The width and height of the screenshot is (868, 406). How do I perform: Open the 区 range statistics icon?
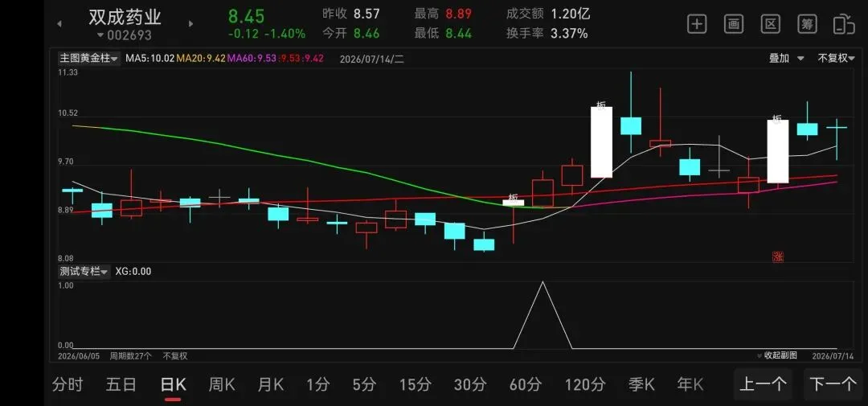(770, 24)
